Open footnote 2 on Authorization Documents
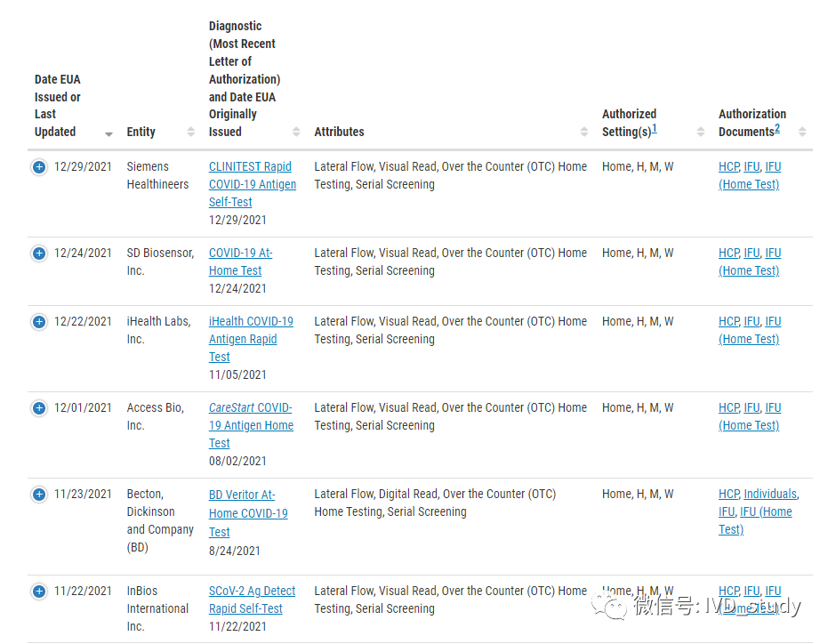The image size is (828, 644). (x=777, y=129)
